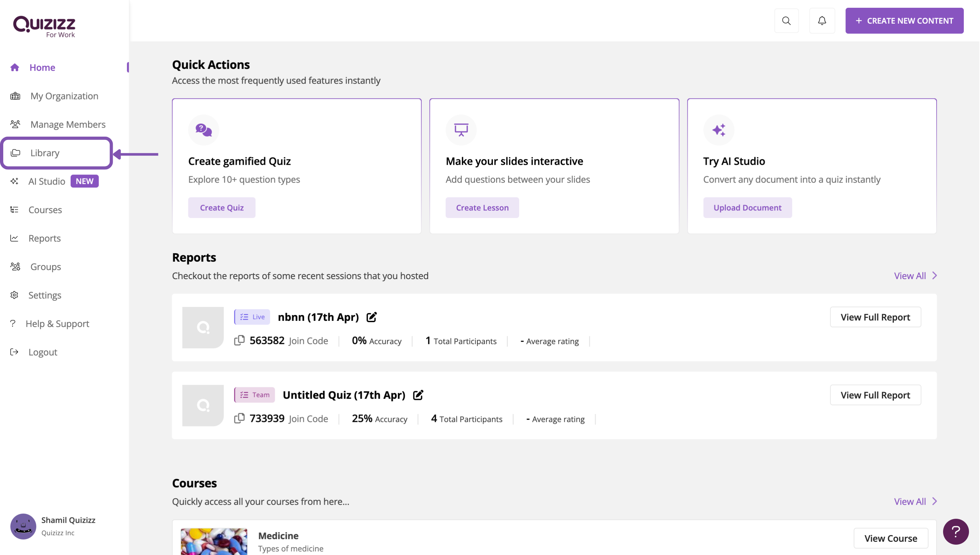Click edit icon beside Untitled Quiz
980x555 pixels.
(418, 395)
